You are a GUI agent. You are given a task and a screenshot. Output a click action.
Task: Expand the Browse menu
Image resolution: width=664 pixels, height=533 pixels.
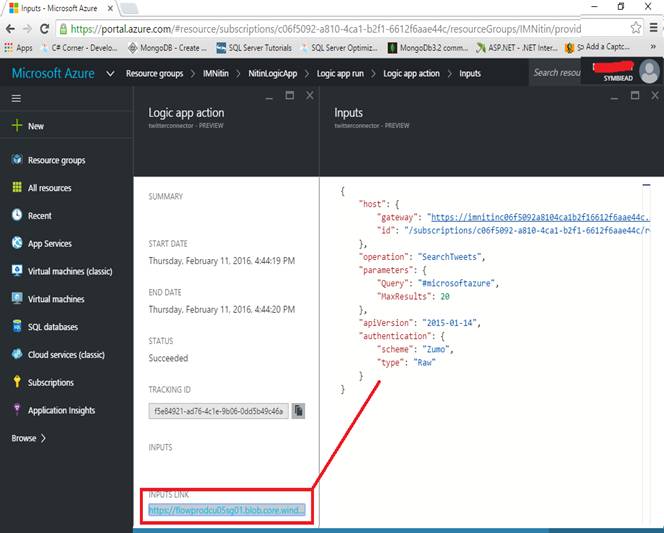pos(28,438)
